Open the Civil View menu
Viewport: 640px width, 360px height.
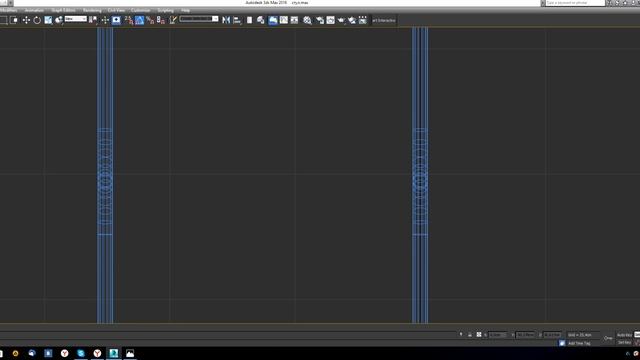116,10
